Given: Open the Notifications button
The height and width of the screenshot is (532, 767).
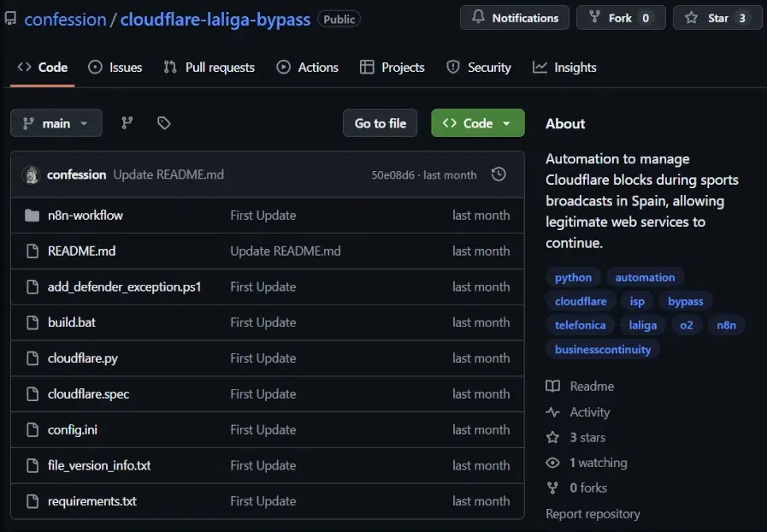Looking at the screenshot, I should (515, 18).
